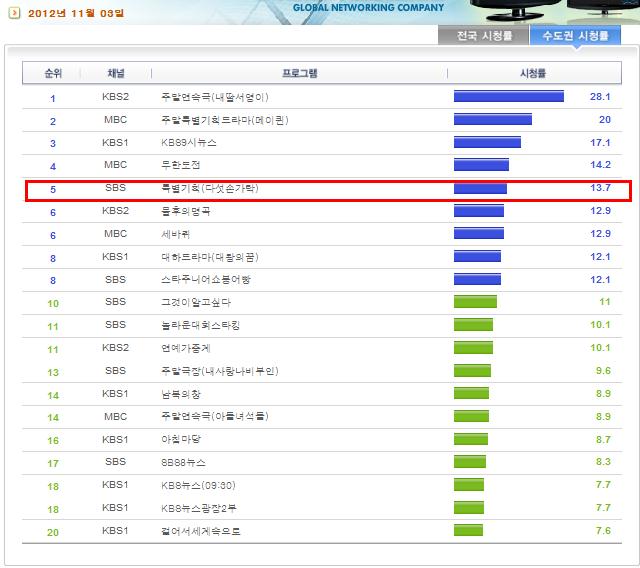Image resolution: width=640 pixels, height=568 pixels.
Task: Click the date text 2012년 11월 03일
Action: [76, 13]
